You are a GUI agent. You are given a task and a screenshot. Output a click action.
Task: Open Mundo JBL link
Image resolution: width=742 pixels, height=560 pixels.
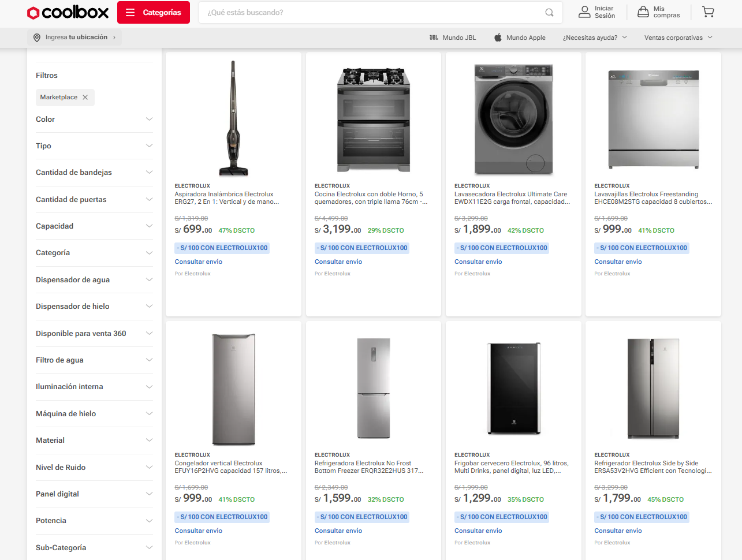click(453, 38)
